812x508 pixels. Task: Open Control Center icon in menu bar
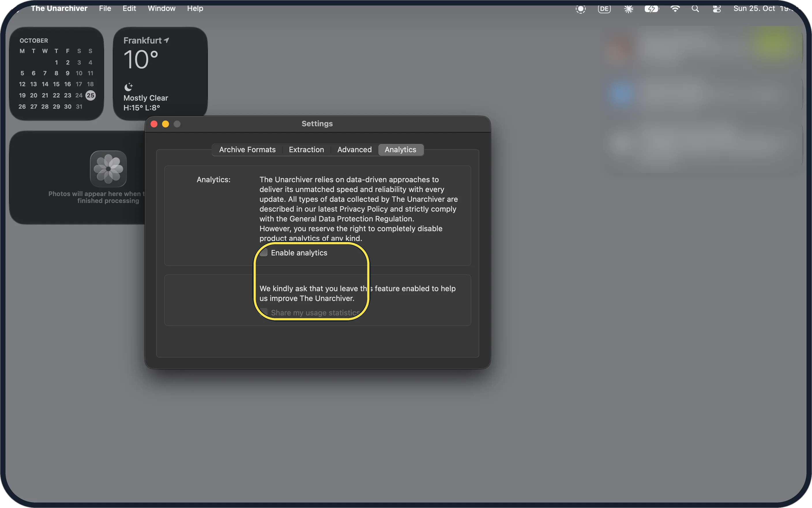tap(717, 9)
